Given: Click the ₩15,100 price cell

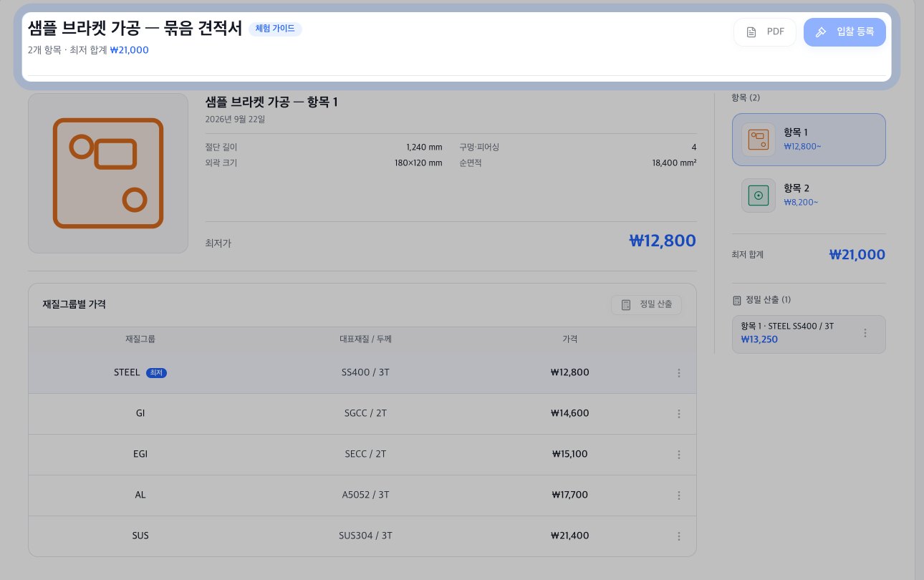Looking at the screenshot, I should coord(570,455).
